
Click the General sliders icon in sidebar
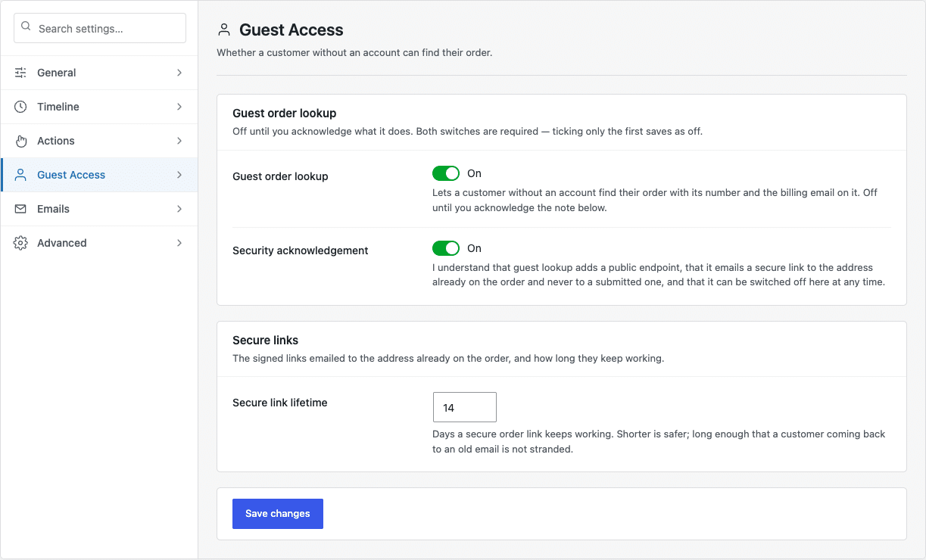pos(21,73)
